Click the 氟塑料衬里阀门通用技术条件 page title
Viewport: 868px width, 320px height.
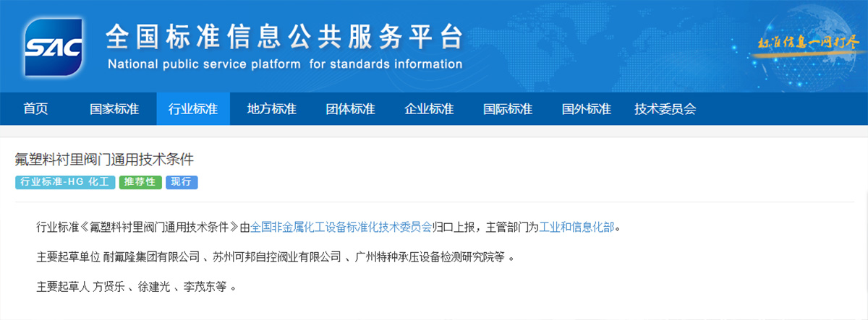coord(105,158)
